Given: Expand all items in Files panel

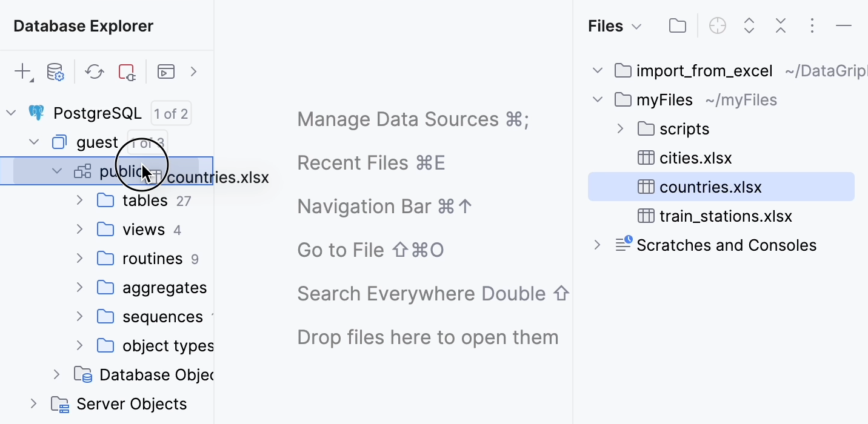Looking at the screenshot, I should (x=749, y=25).
